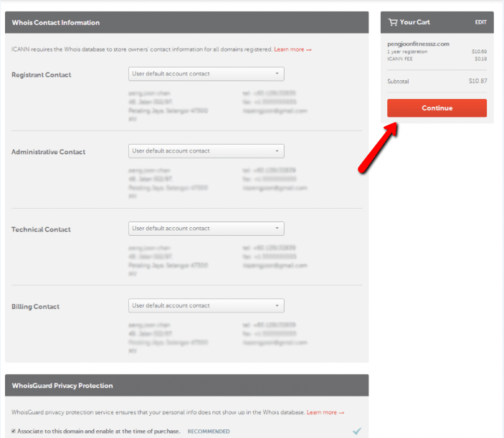Expand the Administrative Contact dropdown

206,151
